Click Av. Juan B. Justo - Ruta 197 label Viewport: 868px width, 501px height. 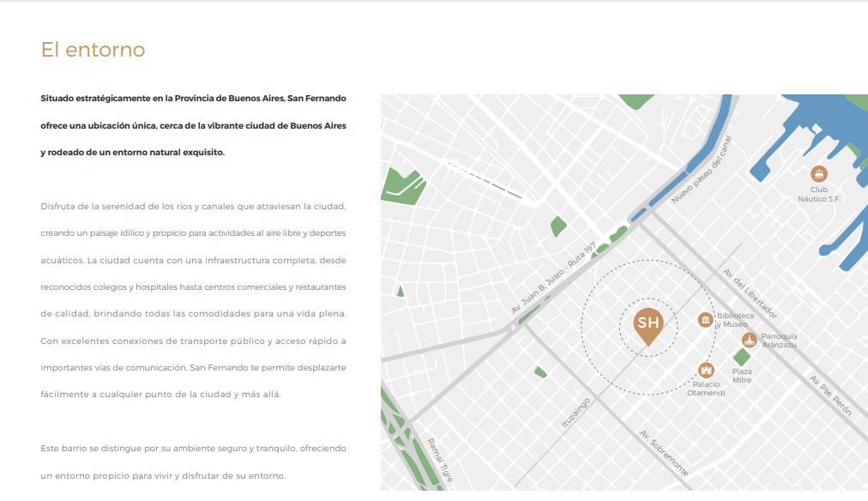point(553,277)
